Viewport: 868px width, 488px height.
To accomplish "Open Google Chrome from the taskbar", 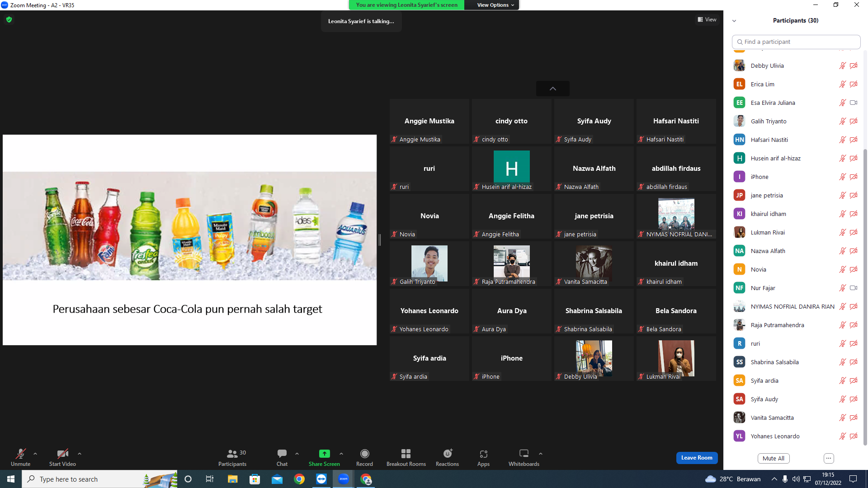I will click(x=299, y=479).
